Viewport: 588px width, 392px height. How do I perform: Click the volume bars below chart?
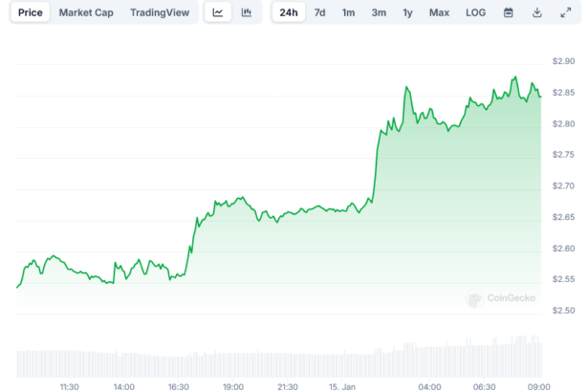point(277,362)
